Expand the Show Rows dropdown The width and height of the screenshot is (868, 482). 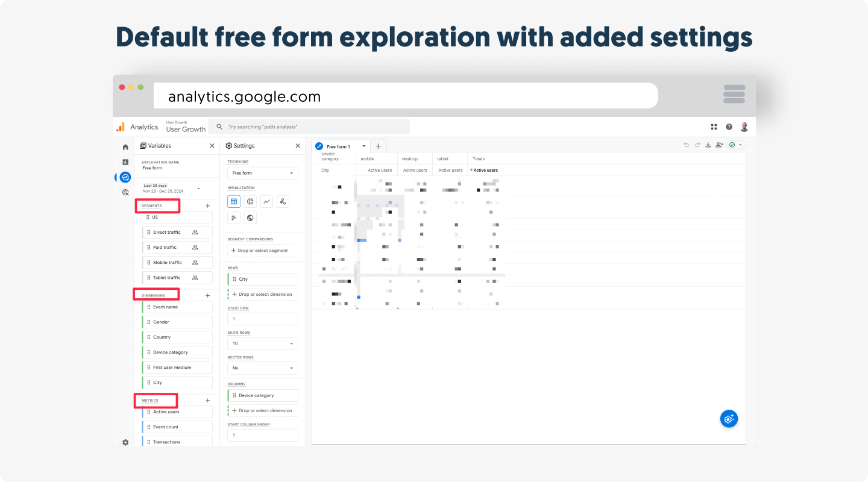263,343
